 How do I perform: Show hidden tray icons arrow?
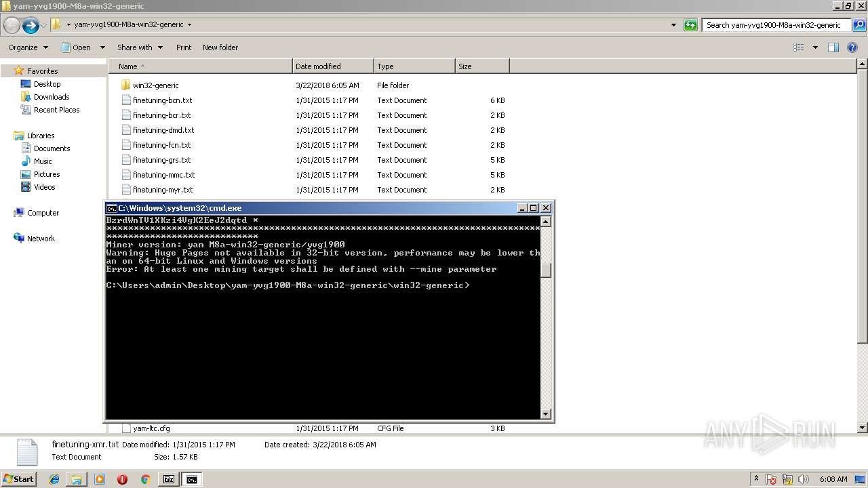point(756,479)
